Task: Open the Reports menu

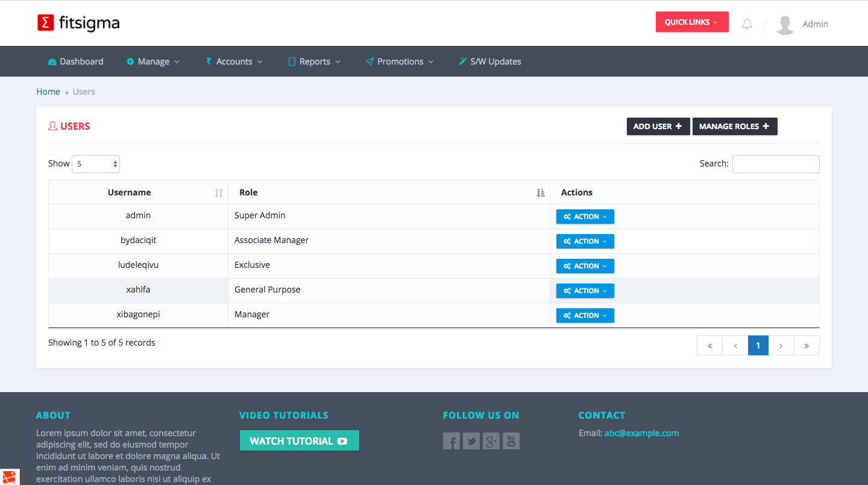Action: tap(315, 62)
